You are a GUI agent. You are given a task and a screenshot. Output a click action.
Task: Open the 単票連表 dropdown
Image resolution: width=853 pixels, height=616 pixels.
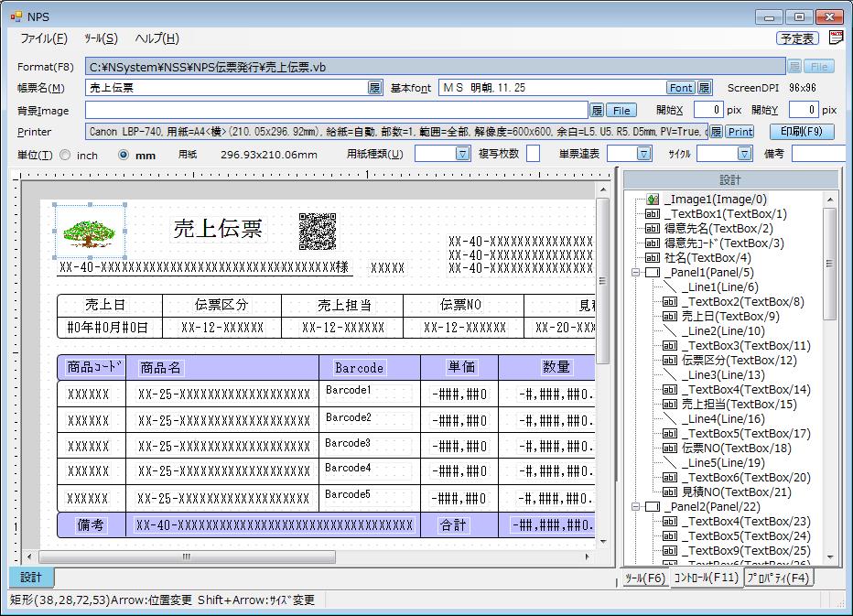(644, 154)
